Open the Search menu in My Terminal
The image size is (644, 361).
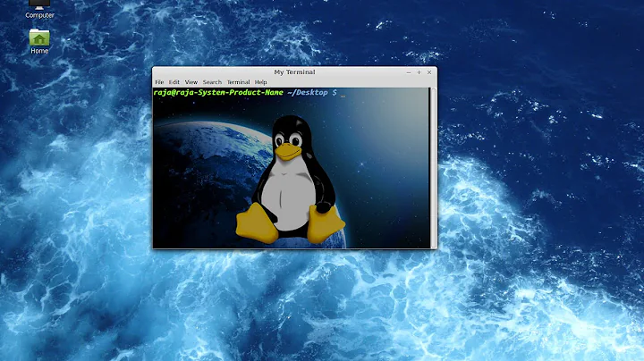point(212,82)
